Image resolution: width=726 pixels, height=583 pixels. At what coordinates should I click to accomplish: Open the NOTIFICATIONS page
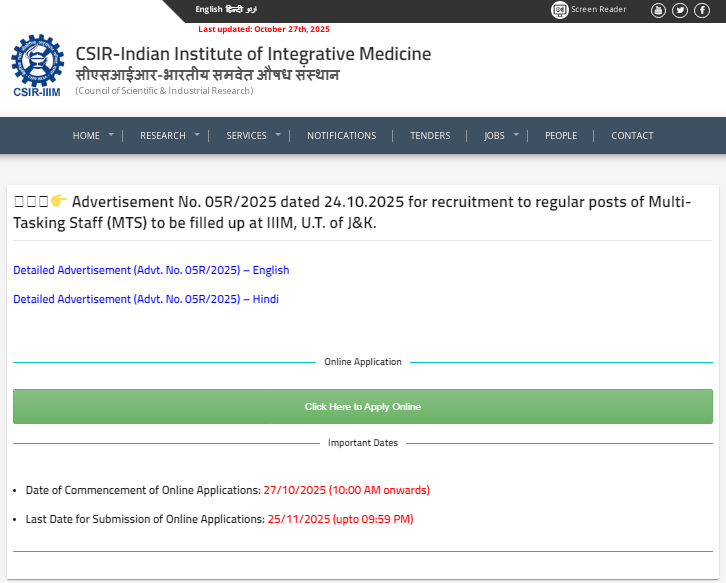(x=342, y=136)
